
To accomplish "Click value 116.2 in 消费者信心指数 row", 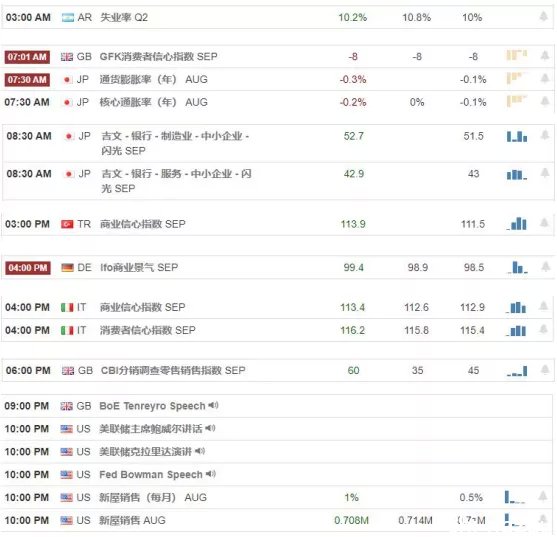I will click(352, 330).
